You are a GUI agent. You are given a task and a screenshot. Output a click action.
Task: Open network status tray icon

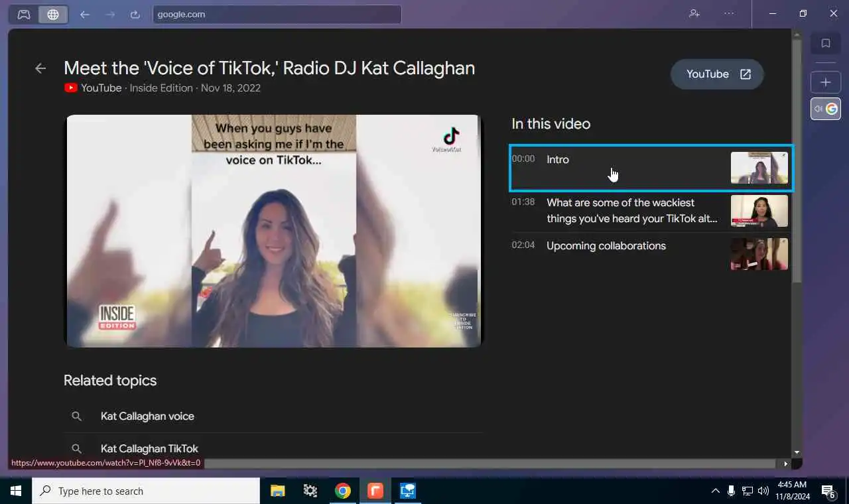click(x=748, y=491)
